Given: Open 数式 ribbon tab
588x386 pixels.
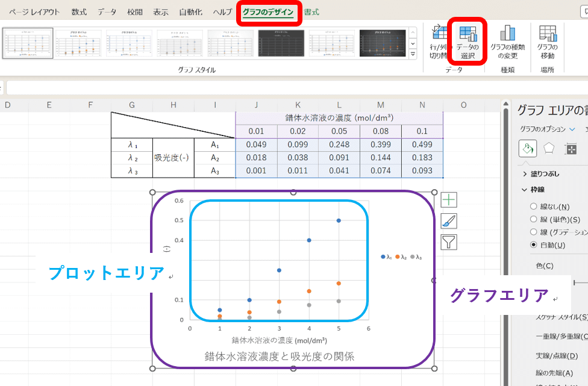Looking at the screenshot, I should [x=79, y=12].
